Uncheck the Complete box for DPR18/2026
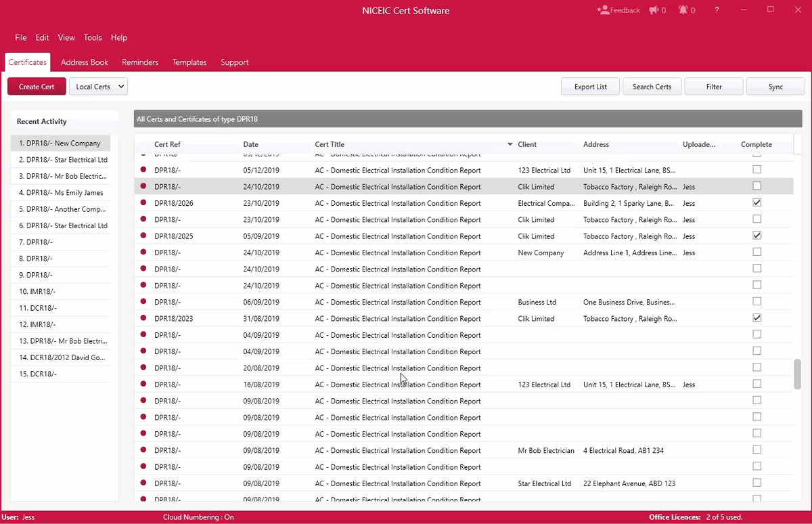 (757, 202)
